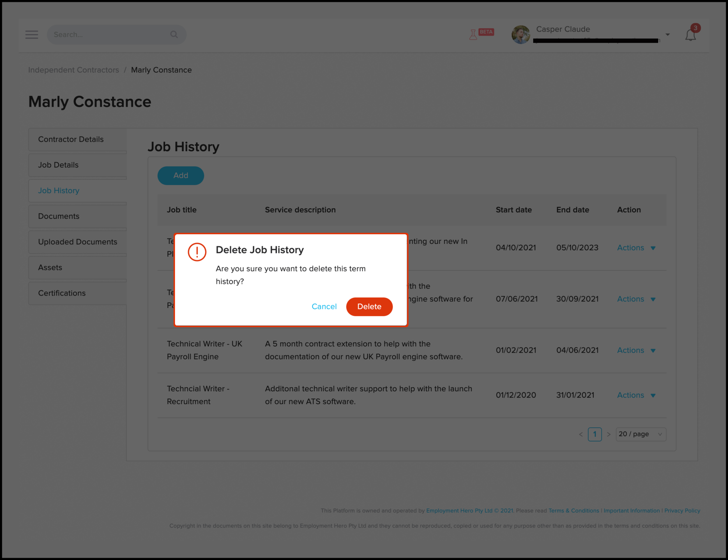Screen dimensions: 728x560
Task: Open notifications bell with 3 badge
Action: point(690,35)
